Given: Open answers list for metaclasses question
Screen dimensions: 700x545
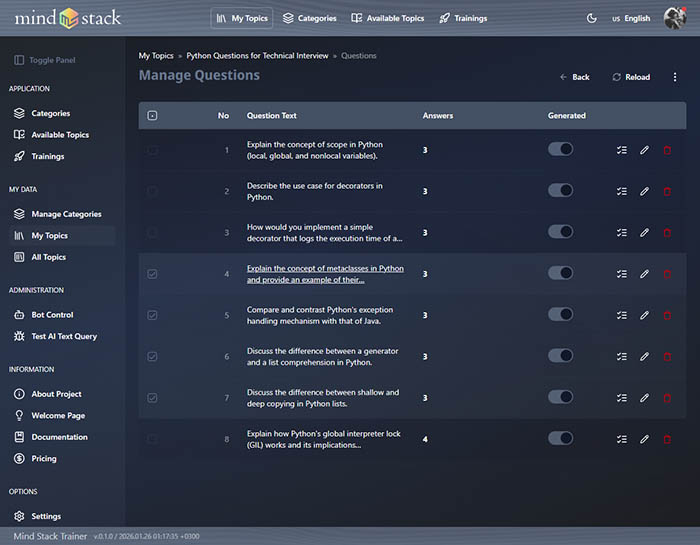Looking at the screenshot, I should coord(621,274).
